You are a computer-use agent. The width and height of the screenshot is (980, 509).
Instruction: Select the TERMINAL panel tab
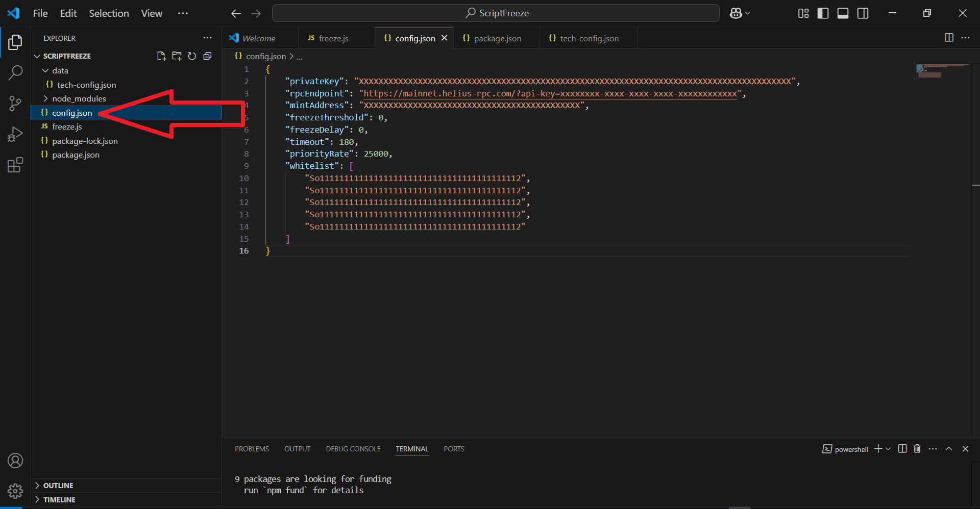(x=412, y=449)
